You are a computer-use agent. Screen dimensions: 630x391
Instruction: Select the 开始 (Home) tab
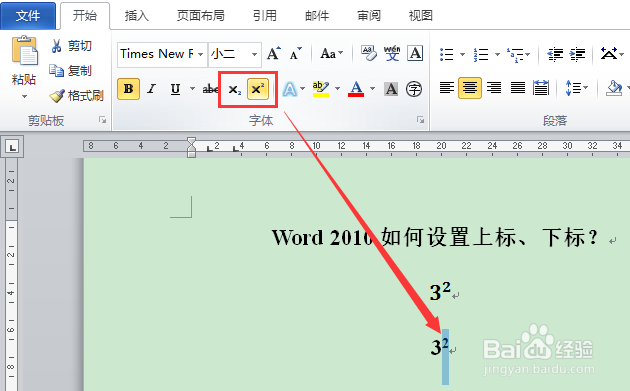pos(85,16)
